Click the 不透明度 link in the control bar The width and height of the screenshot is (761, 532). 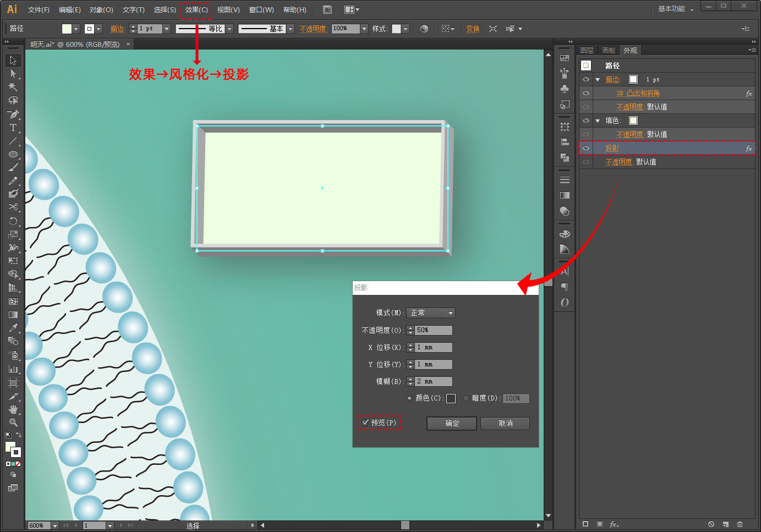314,29
